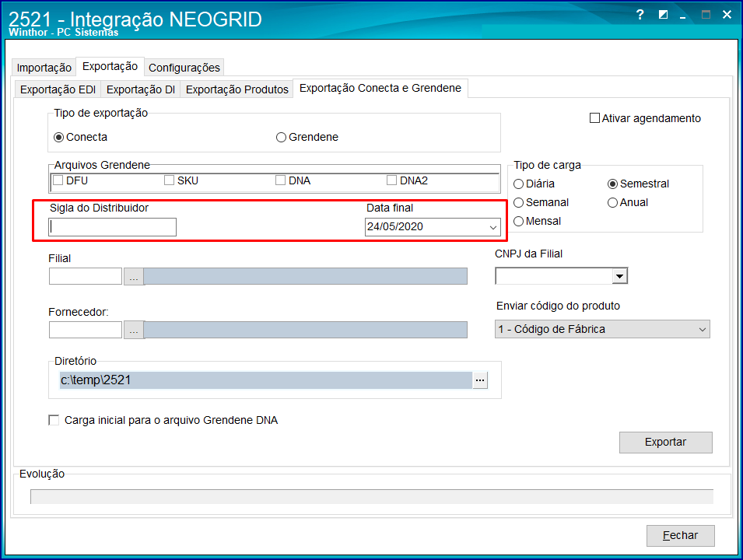Image resolution: width=743 pixels, height=560 pixels.
Task: Open Enviar código do produto dropdown
Action: tap(703, 329)
